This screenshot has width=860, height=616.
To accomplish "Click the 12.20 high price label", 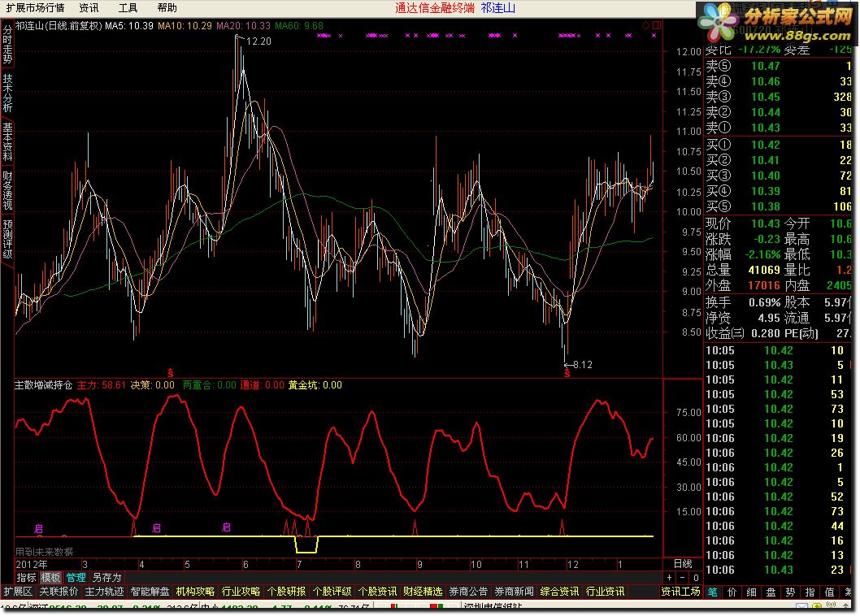I will click(258, 41).
